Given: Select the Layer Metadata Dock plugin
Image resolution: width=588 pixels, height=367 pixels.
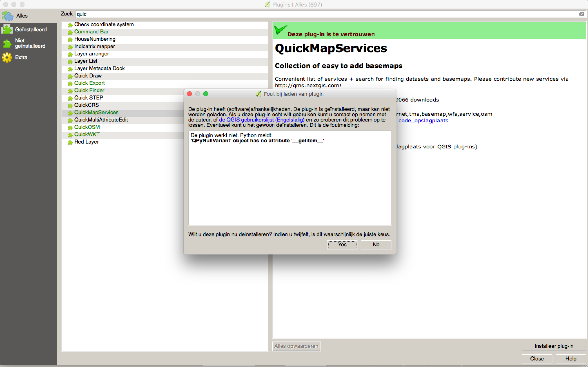Looking at the screenshot, I should point(99,68).
